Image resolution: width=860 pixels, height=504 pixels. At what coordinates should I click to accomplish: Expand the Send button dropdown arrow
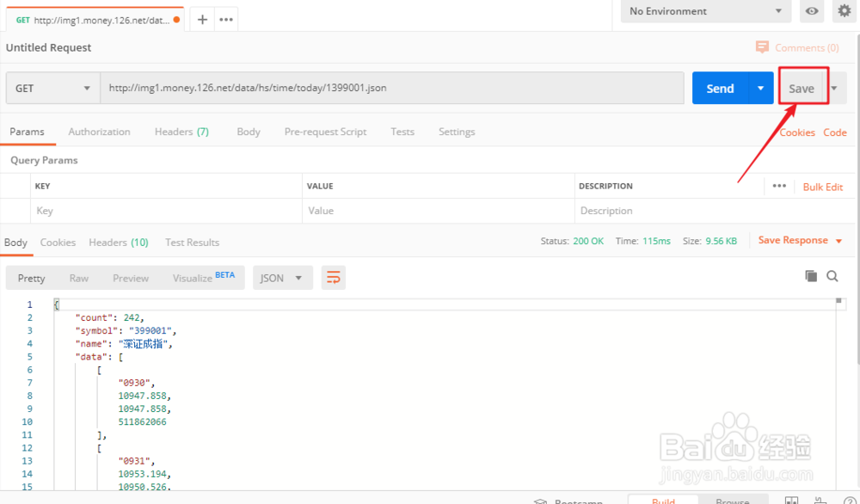point(761,88)
